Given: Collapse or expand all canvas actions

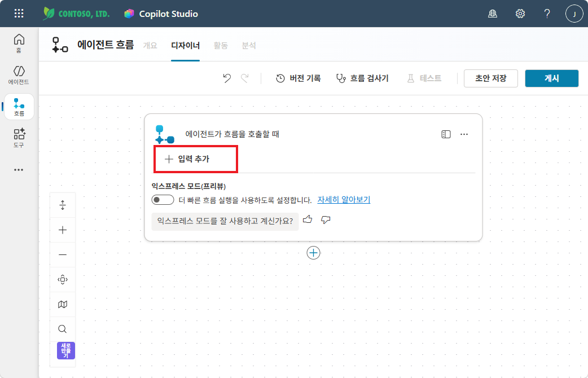Looking at the screenshot, I should pyautogui.click(x=63, y=205).
